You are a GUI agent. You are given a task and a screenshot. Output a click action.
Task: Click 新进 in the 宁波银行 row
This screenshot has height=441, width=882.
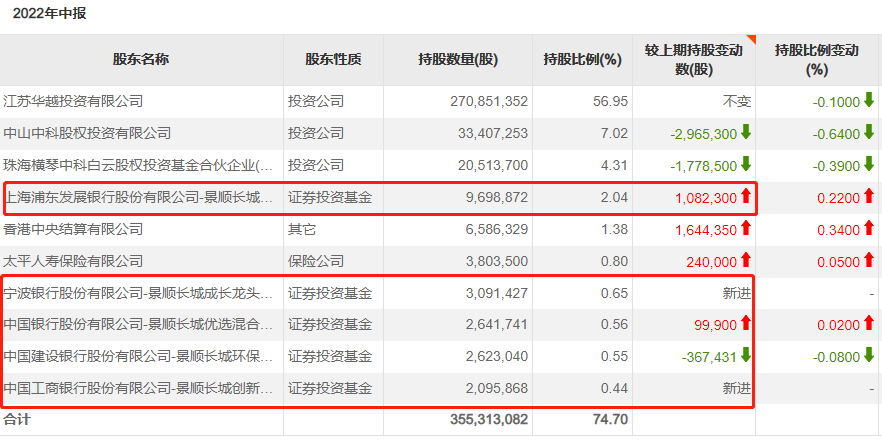tap(737, 294)
